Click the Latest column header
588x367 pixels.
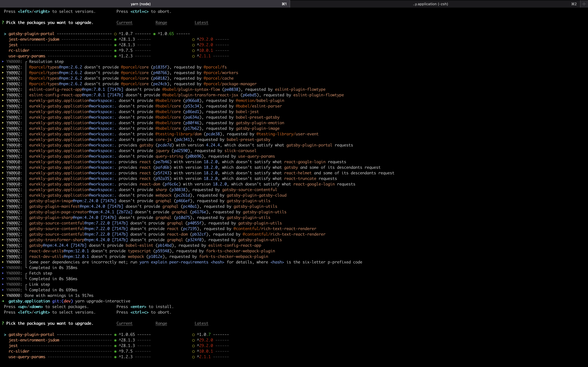coord(201,22)
